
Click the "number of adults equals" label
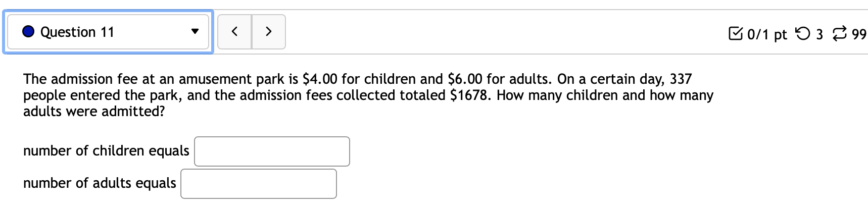pos(100,183)
